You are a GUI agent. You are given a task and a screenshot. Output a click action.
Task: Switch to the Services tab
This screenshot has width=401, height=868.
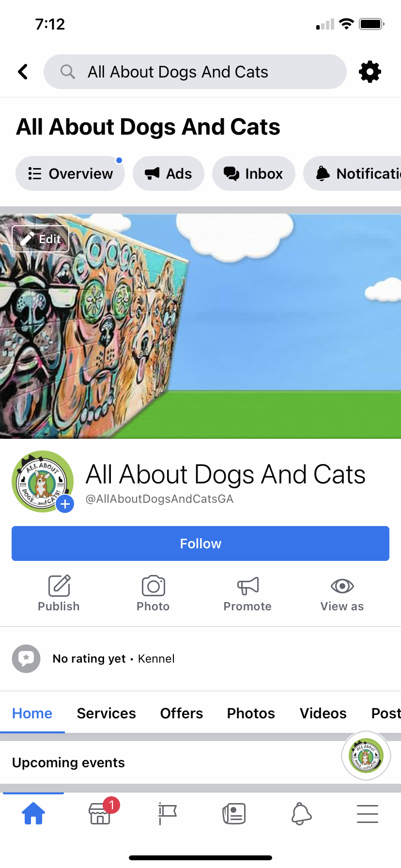107,713
